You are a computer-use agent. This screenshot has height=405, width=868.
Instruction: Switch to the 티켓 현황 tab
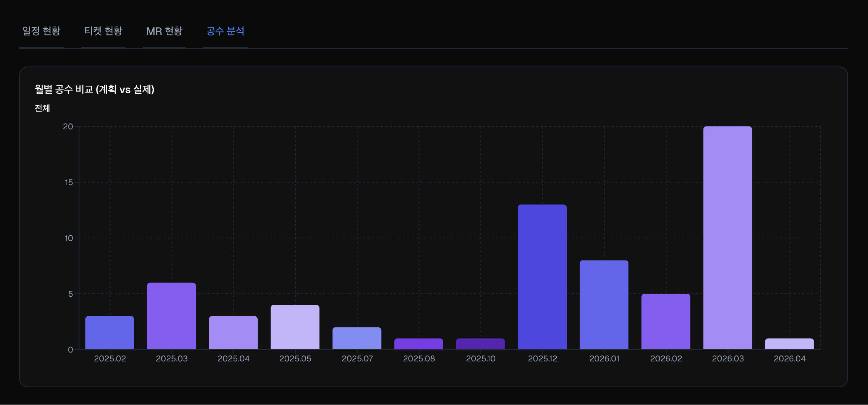103,31
